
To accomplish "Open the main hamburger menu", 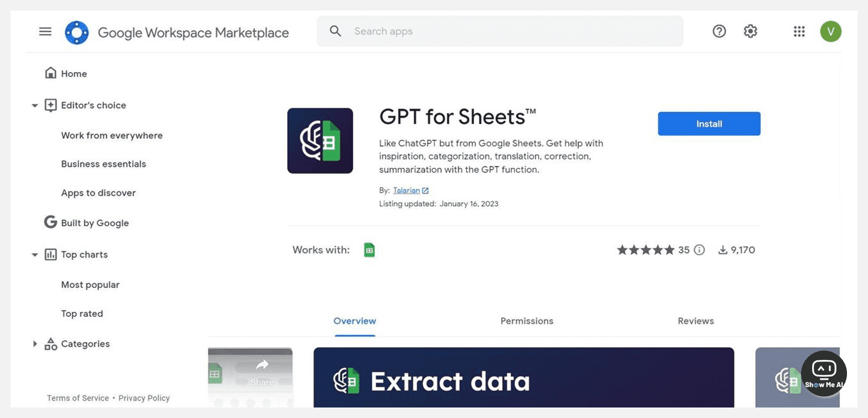I will point(45,32).
